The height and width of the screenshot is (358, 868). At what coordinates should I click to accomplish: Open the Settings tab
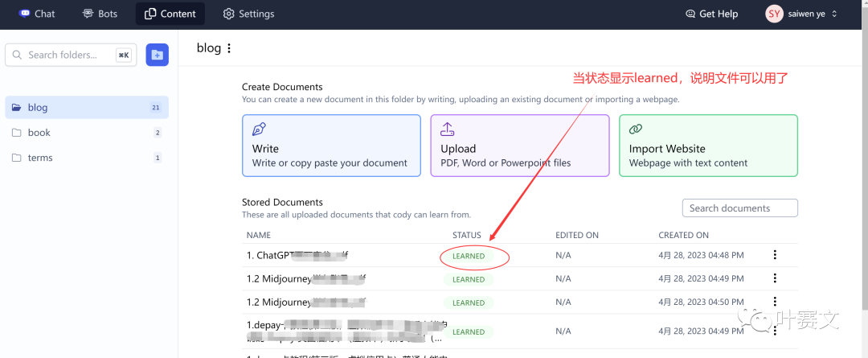pos(248,14)
